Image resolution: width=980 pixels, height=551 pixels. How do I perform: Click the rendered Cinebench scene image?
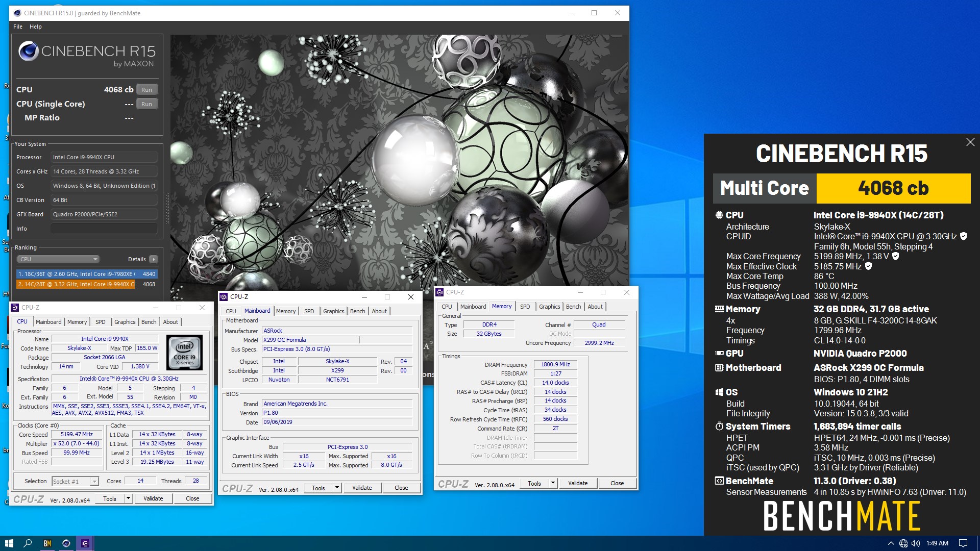[399, 163]
